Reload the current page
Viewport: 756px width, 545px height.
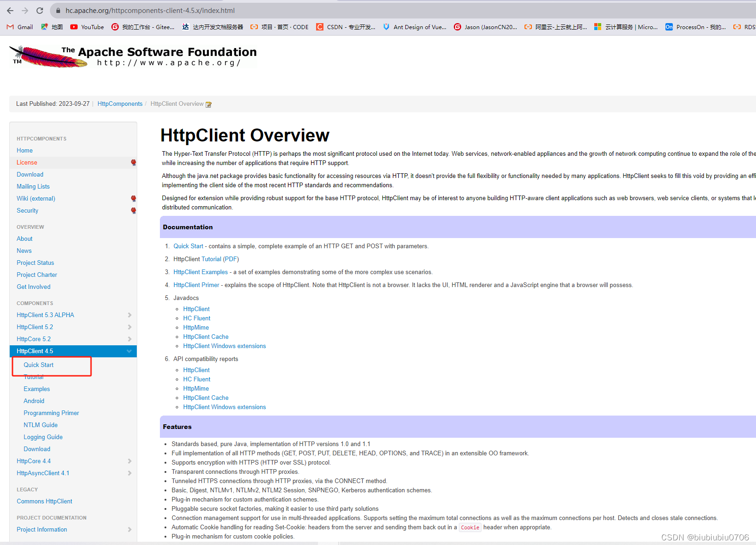click(40, 10)
